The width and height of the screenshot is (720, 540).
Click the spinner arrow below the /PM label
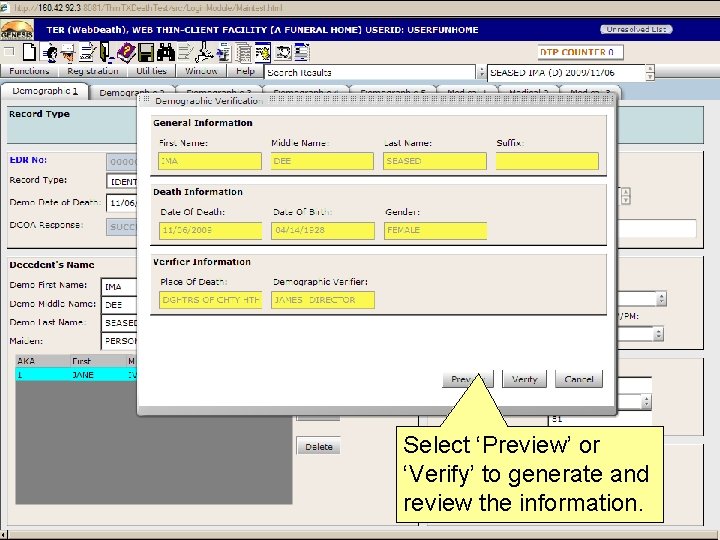point(658,334)
